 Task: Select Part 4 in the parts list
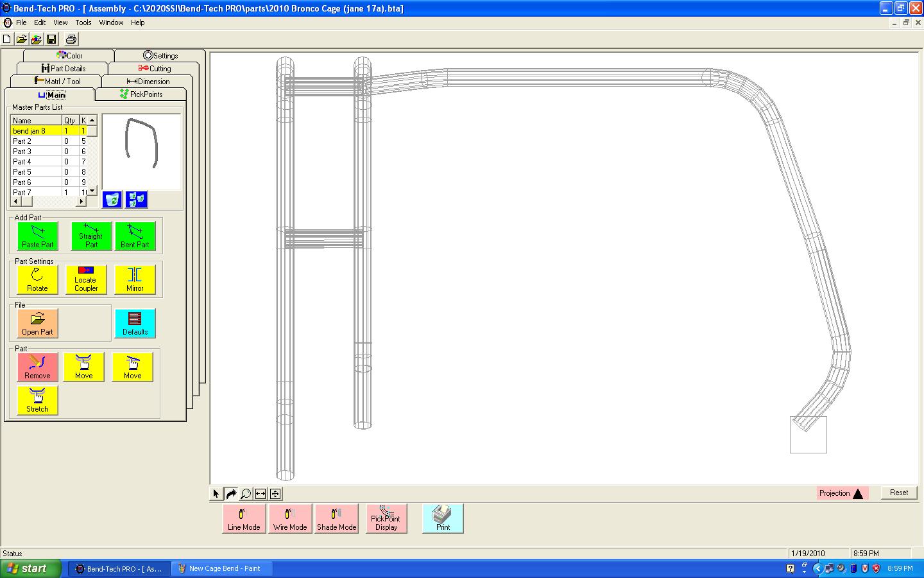22,162
